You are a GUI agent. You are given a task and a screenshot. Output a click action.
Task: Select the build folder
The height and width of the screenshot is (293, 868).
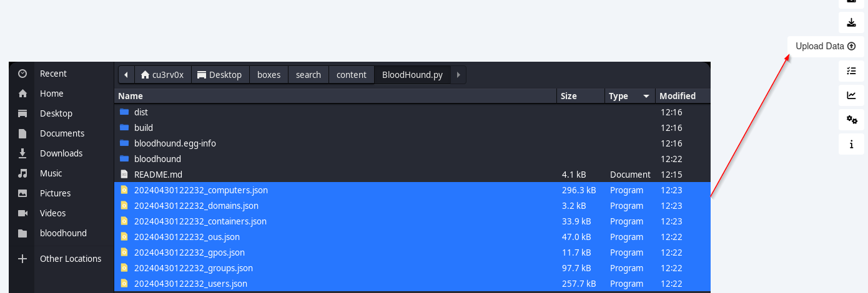[x=413, y=128]
